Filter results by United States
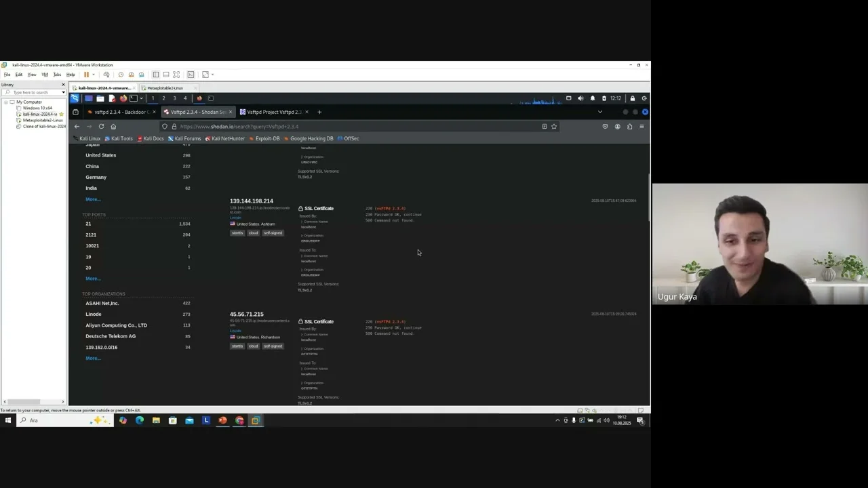 coord(101,155)
